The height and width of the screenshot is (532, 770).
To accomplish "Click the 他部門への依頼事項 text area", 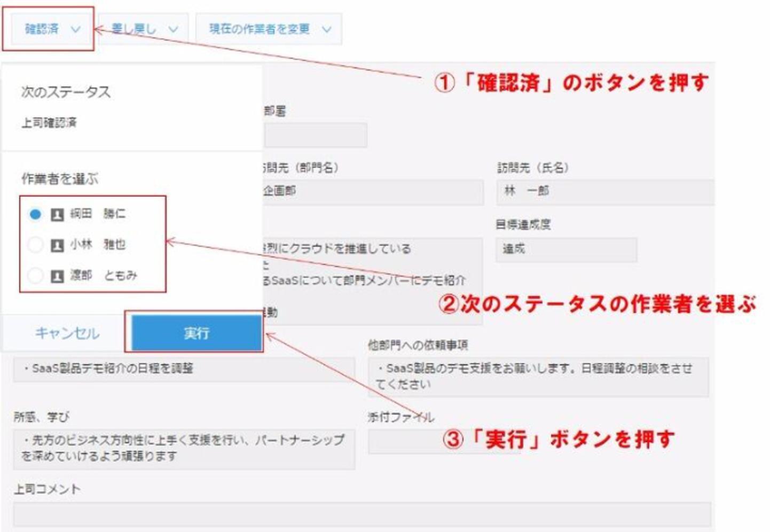I will (538, 377).
